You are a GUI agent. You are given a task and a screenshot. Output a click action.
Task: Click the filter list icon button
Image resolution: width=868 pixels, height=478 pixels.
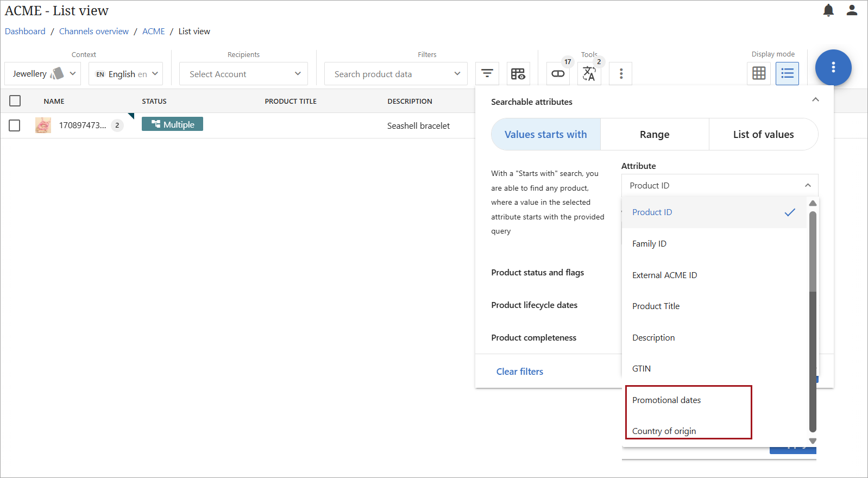(487, 73)
